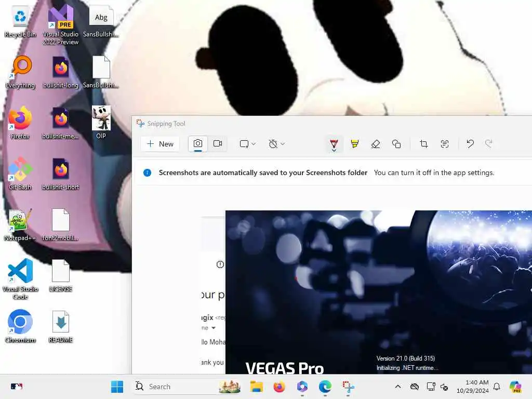Open File Explorer from the taskbar

click(x=256, y=387)
